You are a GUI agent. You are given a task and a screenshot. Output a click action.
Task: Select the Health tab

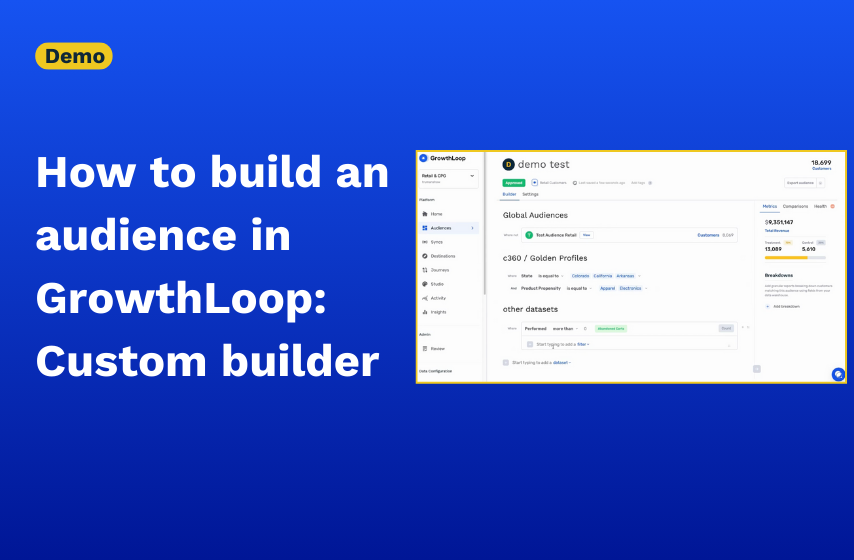(820, 206)
